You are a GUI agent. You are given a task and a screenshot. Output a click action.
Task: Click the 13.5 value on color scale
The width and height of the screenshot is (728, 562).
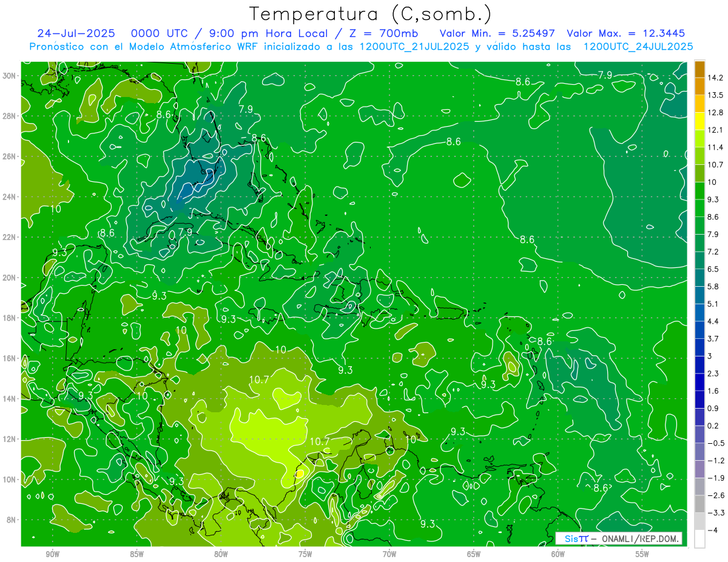tap(715, 95)
